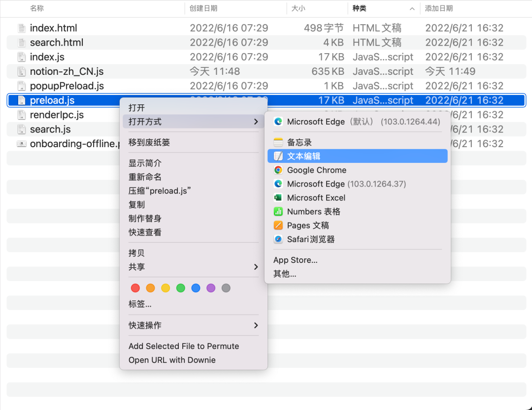Apply the red tag color

(135, 288)
